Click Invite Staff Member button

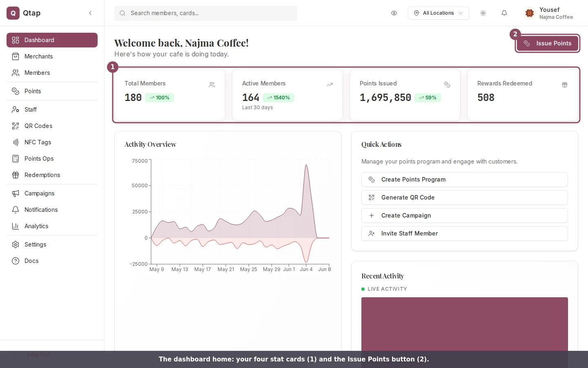tap(465, 233)
